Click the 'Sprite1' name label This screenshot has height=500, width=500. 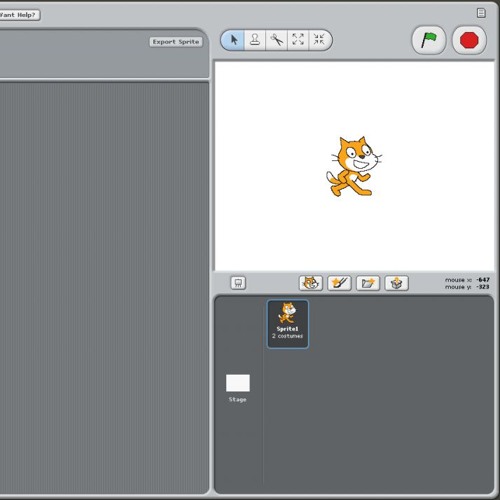pos(287,329)
